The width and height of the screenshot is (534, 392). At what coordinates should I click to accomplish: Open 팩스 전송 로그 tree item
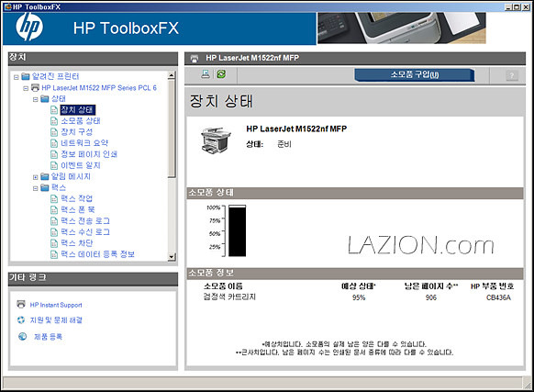85,221
